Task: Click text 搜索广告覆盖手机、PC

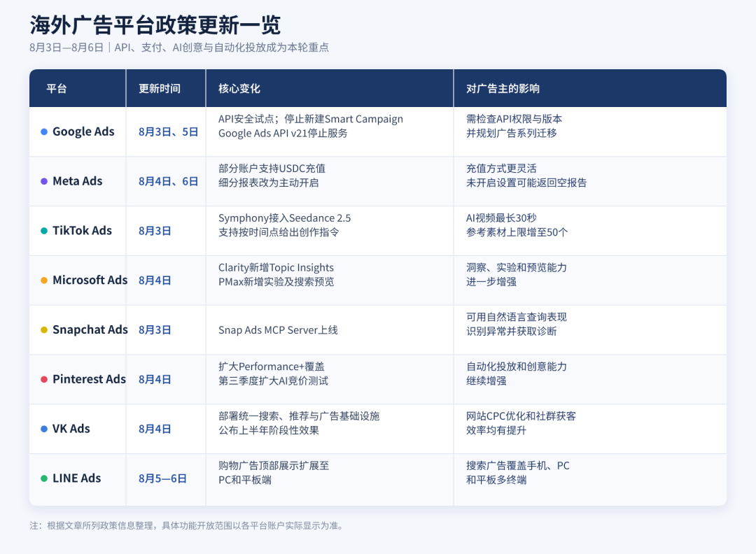Action: pyautogui.click(x=518, y=466)
